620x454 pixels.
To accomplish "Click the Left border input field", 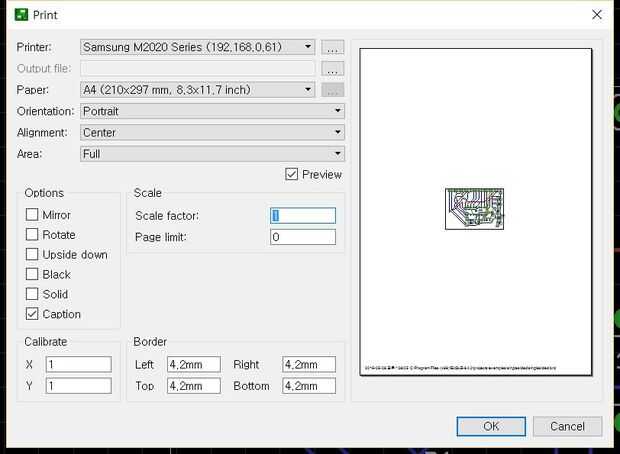I will (x=194, y=364).
